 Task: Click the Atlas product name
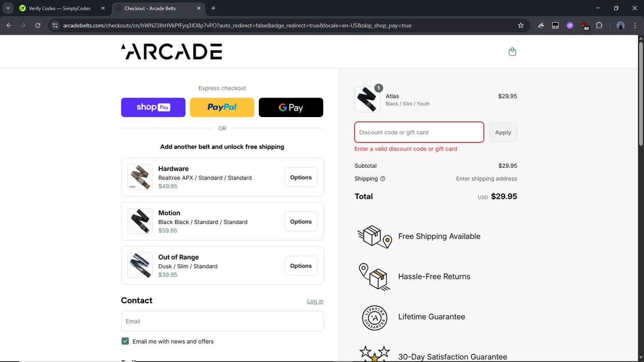[392, 96]
